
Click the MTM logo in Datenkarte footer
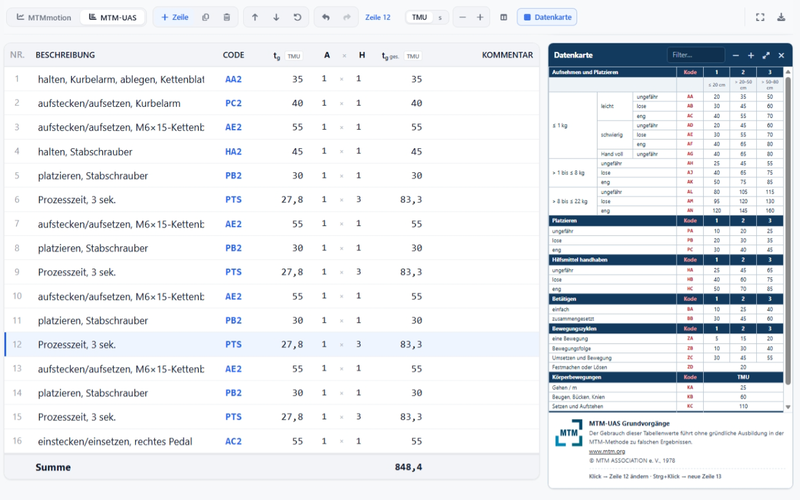point(568,433)
